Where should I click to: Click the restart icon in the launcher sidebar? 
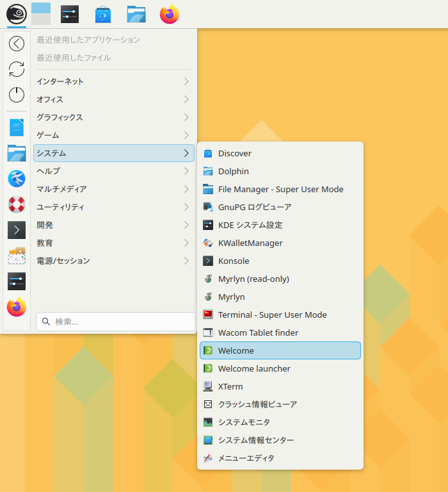(x=17, y=69)
